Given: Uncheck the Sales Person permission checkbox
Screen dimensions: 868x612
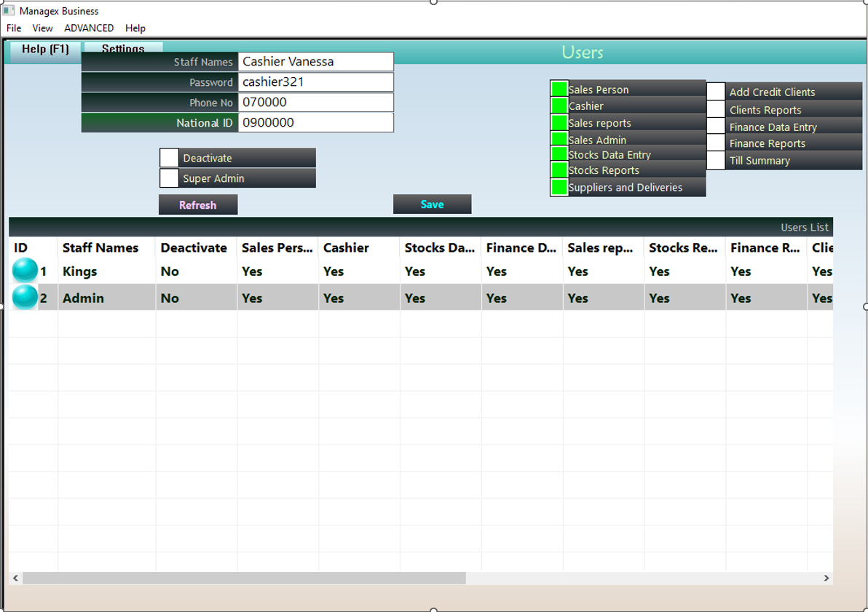Looking at the screenshot, I should 559,89.
